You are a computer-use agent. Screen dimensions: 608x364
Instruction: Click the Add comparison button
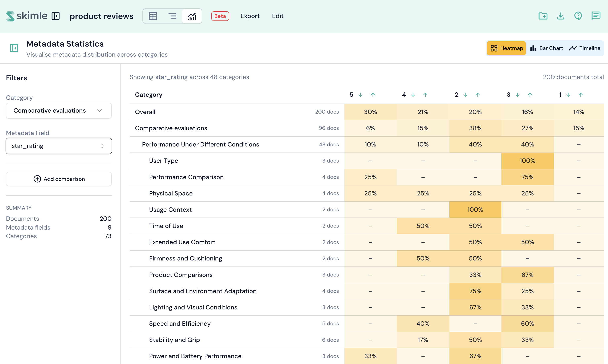59,179
